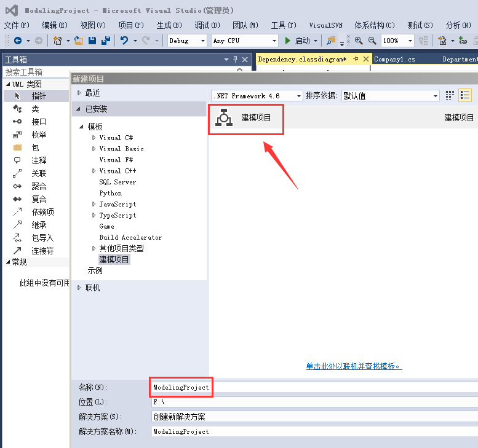The height and width of the screenshot is (448, 478).
Task: Close the Dependency.classdiagram tab
Action: pos(366,59)
